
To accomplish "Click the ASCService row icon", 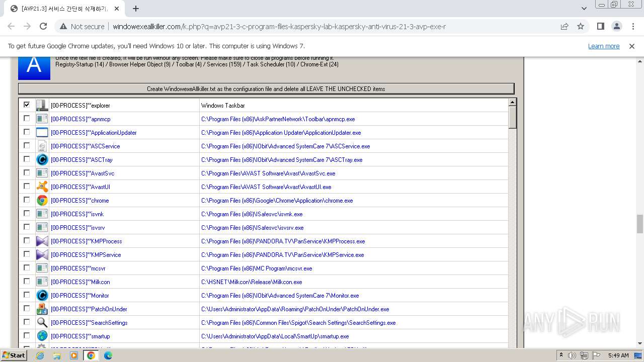I will (42, 146).
